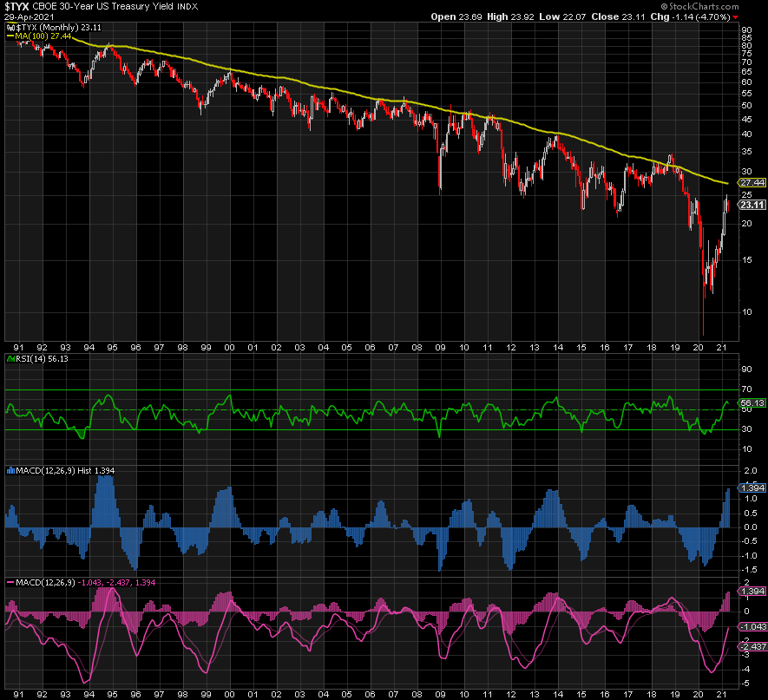Screen dimensions: 768x700
Task: Click the 35 label on the price axis
Action: 746,152
